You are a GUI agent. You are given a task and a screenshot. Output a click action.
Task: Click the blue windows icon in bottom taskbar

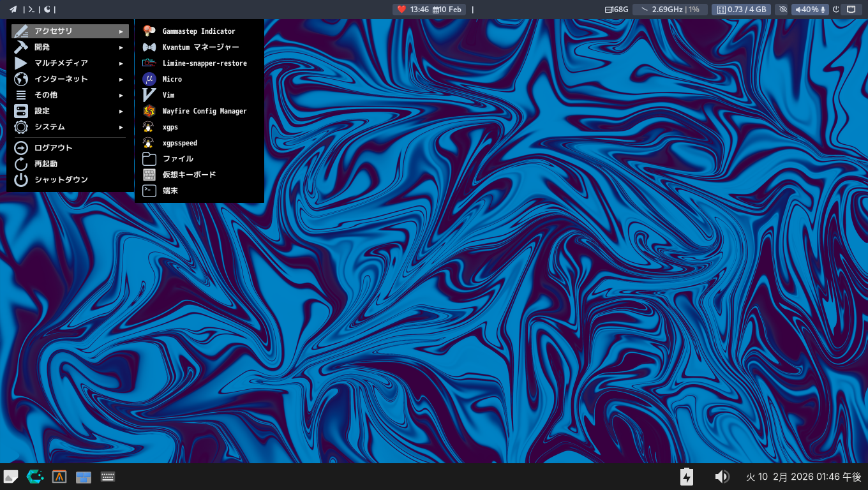(84, 477)
